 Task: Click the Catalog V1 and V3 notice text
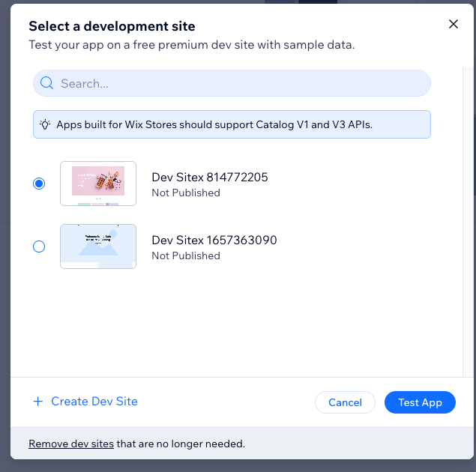click(214, 124)
